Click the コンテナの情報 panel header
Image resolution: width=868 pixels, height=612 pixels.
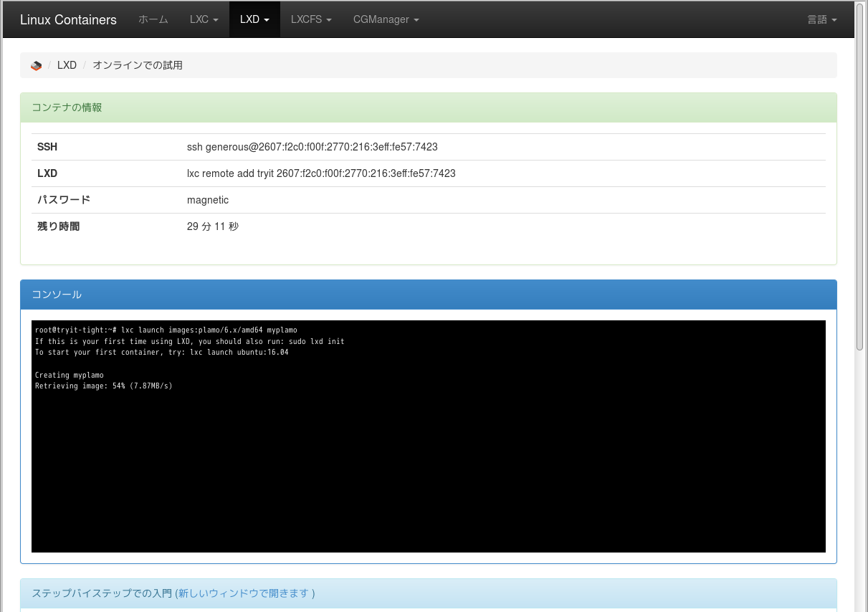click(66, 107)
